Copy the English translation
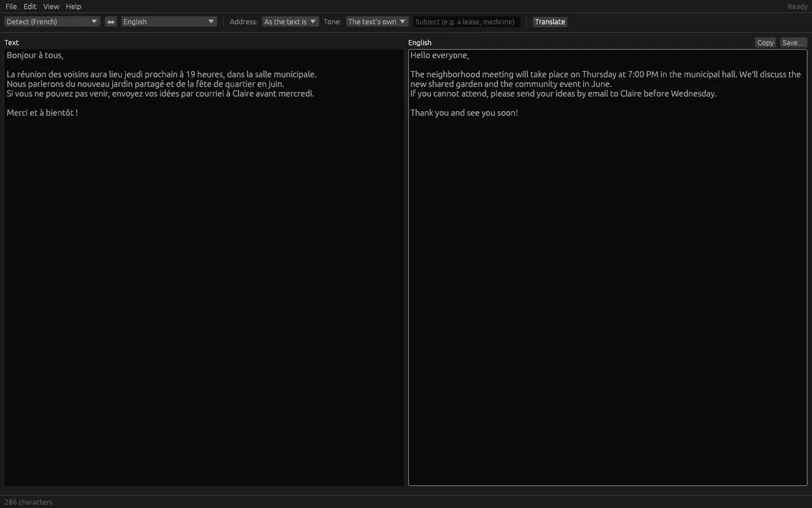Image resolution: width=812 pixels, height=508 pixels. point(765,43)
